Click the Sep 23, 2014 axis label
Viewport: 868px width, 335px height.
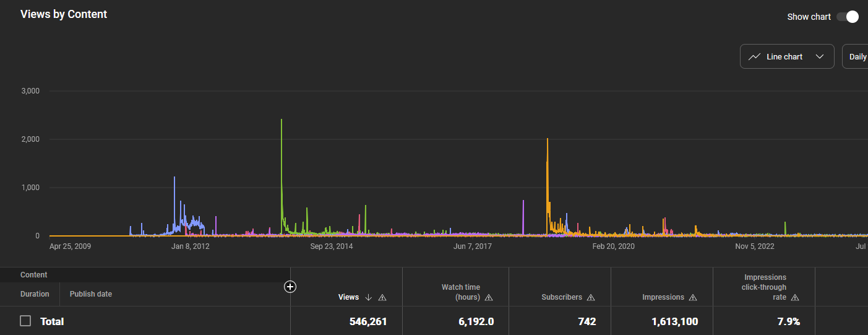(332, 246)
